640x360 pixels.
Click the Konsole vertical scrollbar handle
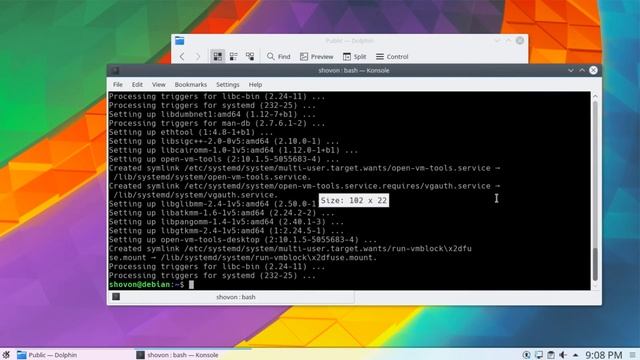pyautogui.click(x=595, y=264)
